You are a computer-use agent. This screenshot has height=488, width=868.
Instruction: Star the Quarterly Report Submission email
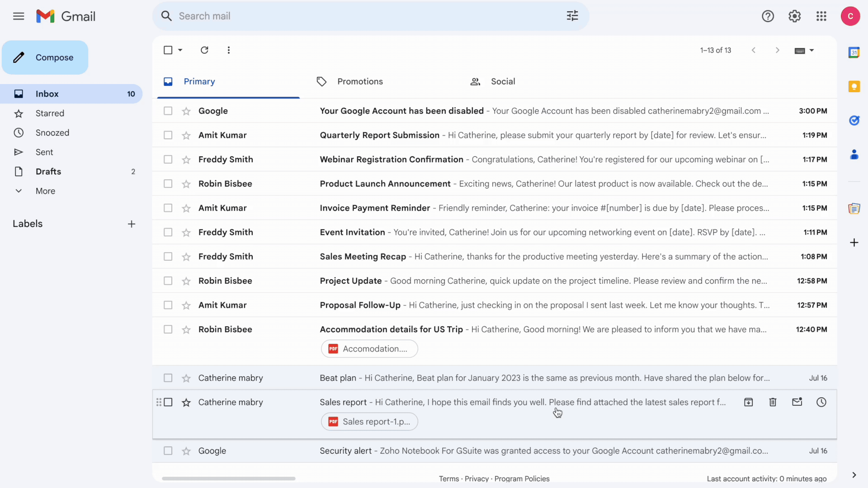click(186, 136)
